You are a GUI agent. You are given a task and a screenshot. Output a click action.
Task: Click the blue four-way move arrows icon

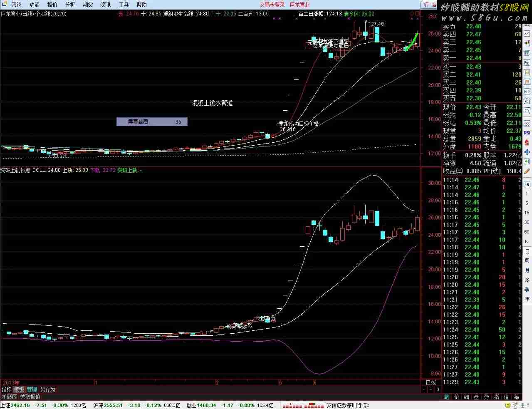(x=527, y=152)
